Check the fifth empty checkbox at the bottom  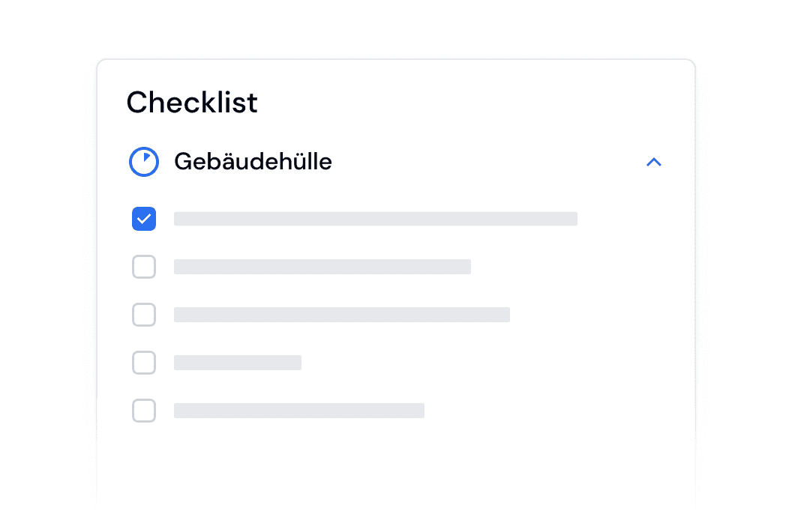point(144,411)
